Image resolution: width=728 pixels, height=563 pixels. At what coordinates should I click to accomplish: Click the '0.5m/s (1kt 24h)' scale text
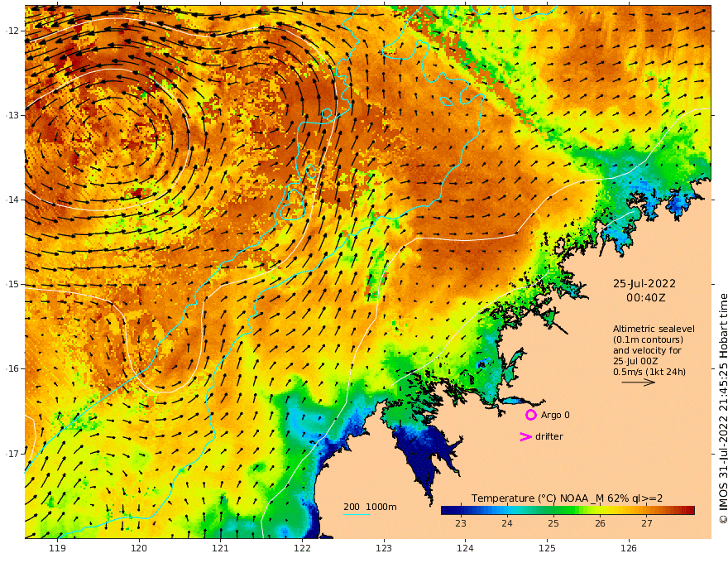pyautogui.click(x=649, y=372)
